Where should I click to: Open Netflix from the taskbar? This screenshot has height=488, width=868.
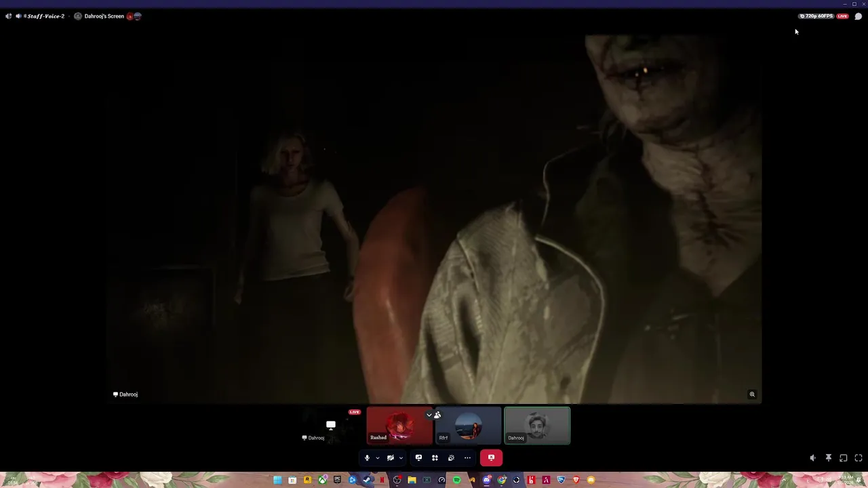pos(382,480)
